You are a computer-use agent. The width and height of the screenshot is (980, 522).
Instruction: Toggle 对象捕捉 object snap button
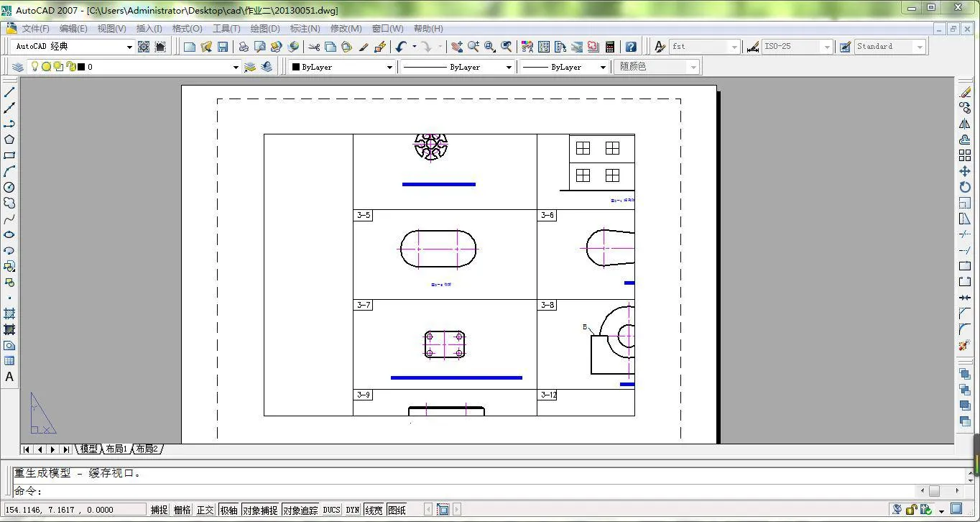259,510
